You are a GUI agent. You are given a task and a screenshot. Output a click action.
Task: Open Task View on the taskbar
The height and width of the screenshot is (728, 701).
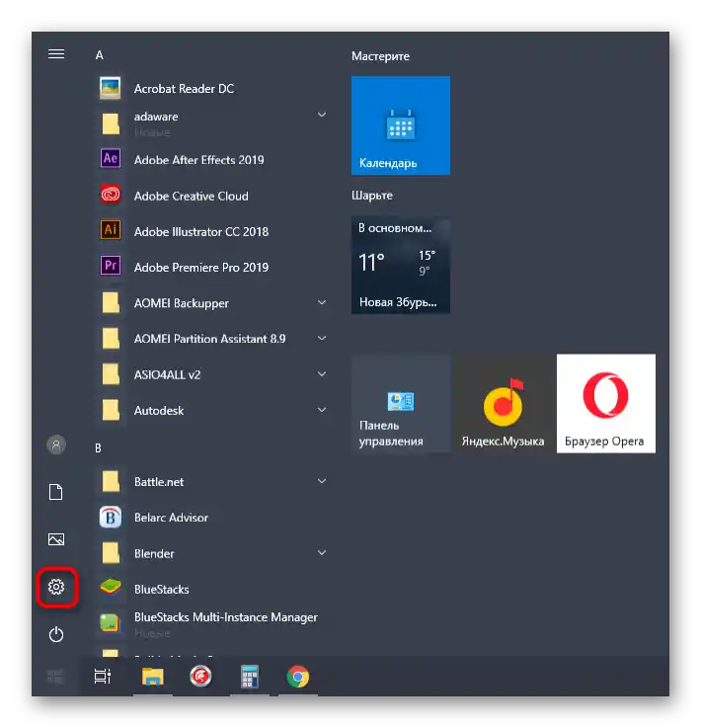coord(103,677)
